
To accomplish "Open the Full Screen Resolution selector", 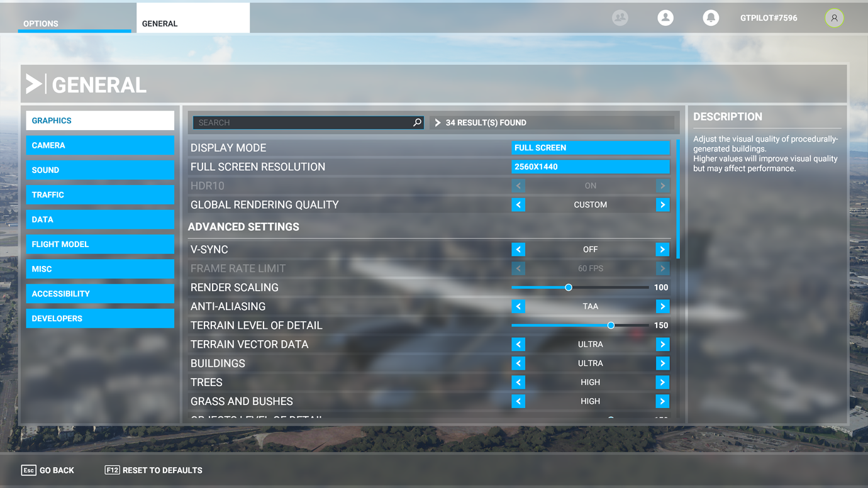I will pos(590,166).
